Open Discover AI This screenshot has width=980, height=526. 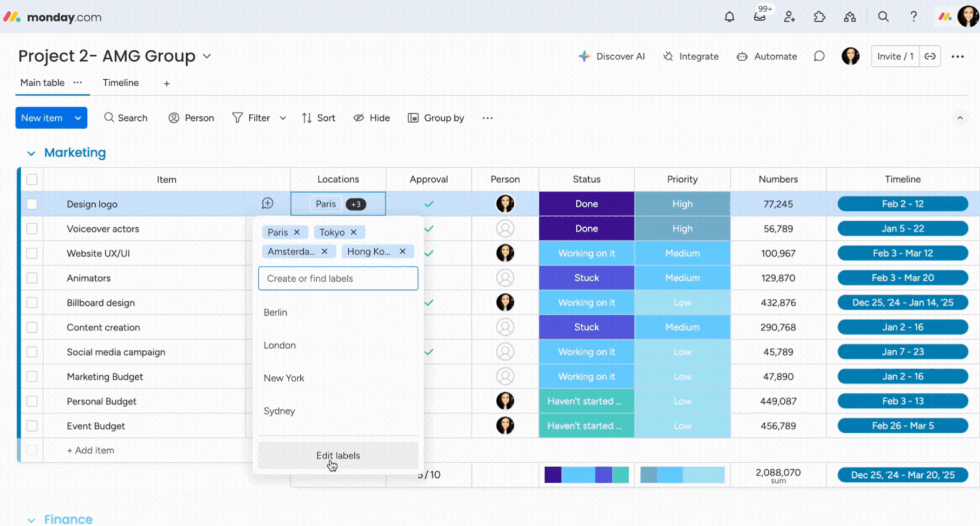pos(612,56)
